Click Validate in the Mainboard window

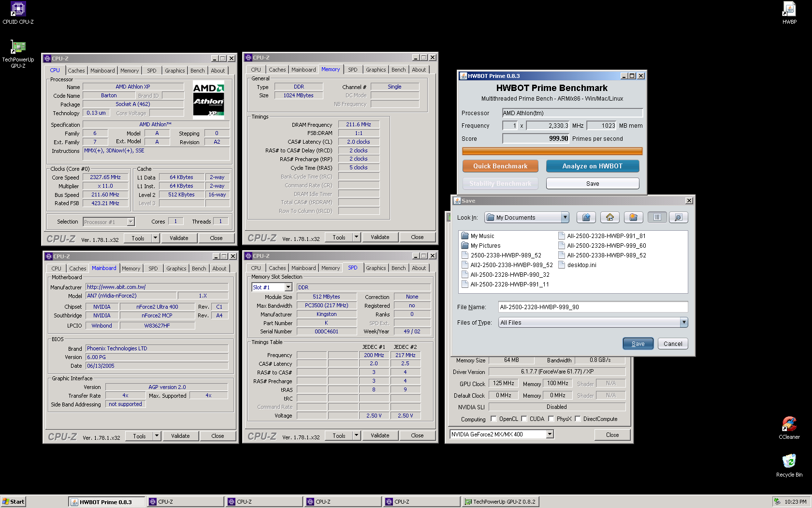tap(180, 436)
